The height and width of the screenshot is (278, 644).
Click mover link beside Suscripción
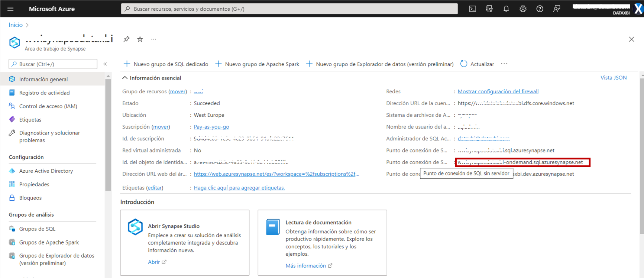pos(161,127)
